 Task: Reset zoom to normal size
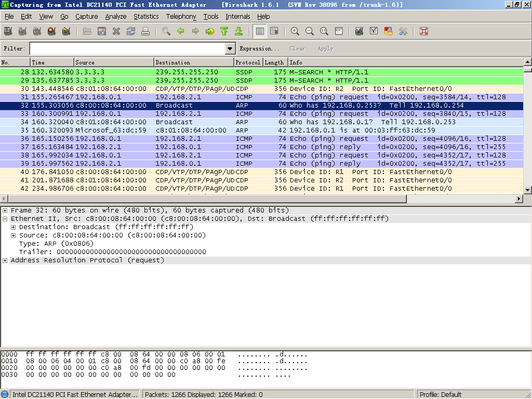pos(324,31)
